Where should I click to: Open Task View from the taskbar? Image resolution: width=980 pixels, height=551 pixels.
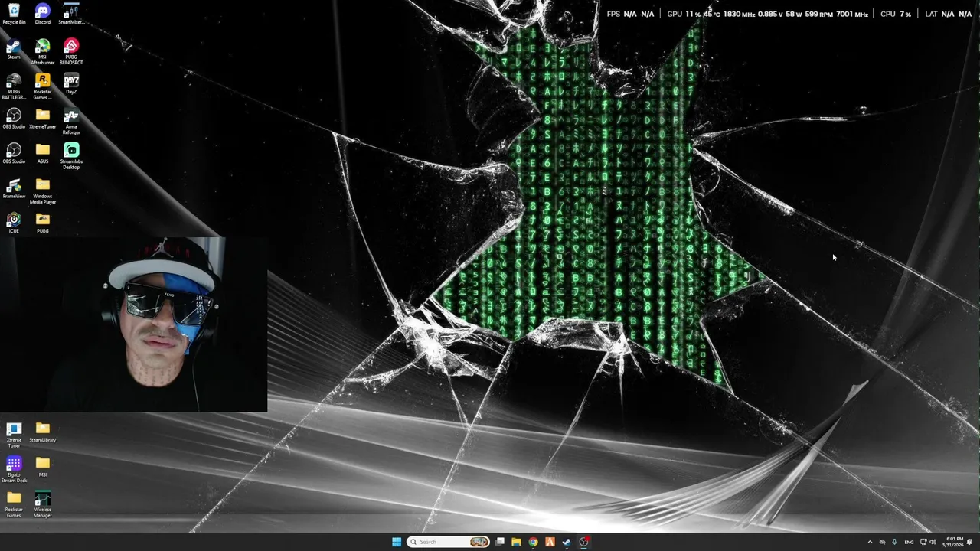[x=500, y=542]
